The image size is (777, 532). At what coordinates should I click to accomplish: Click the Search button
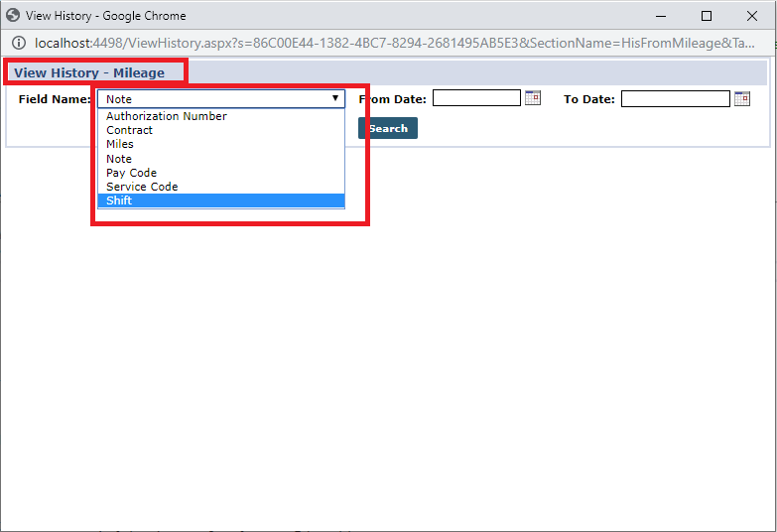click(388, 128)
